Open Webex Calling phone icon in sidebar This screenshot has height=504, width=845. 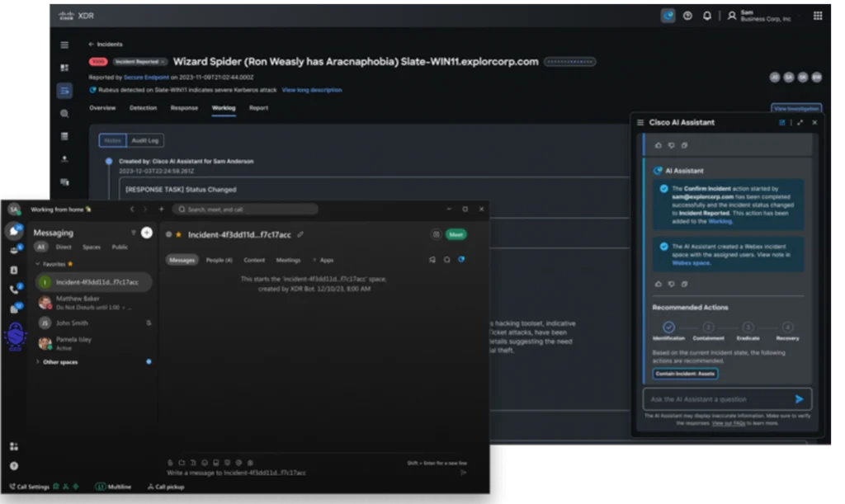coord(14,290)
